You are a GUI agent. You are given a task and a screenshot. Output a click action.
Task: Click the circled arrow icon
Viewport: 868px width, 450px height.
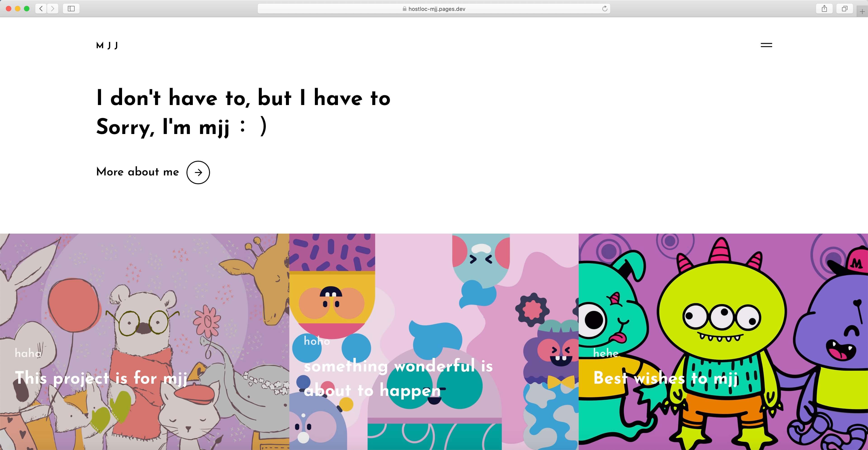(x=198, y=172)
